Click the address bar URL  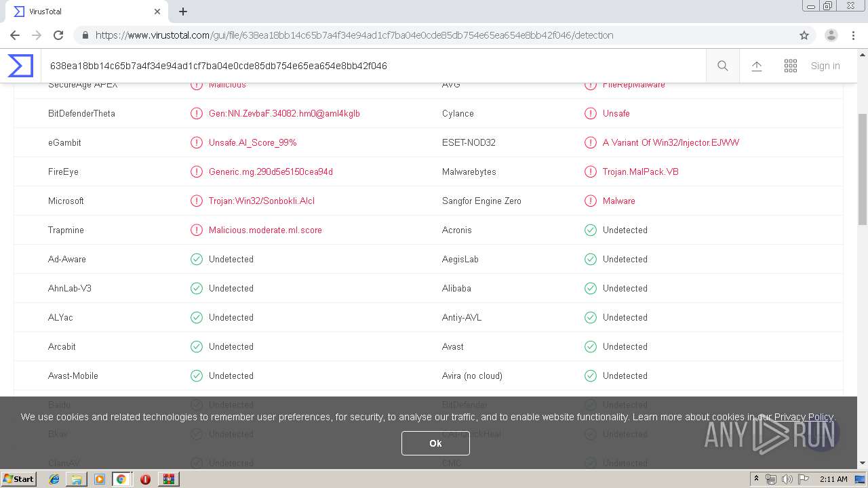(354, 35)
